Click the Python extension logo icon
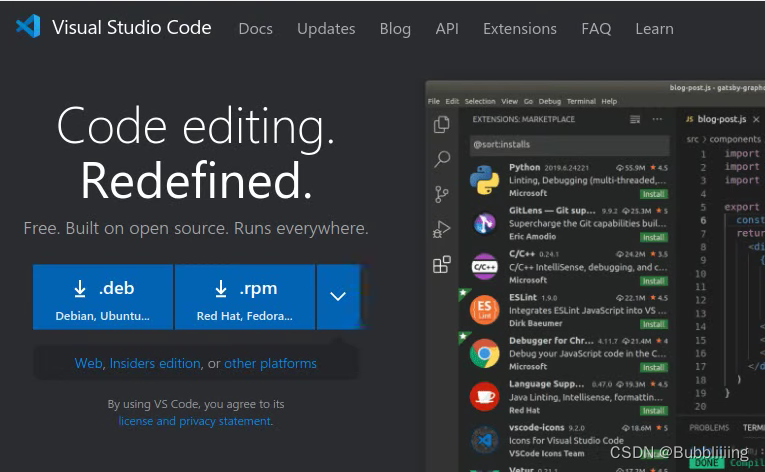 (484, 180)
